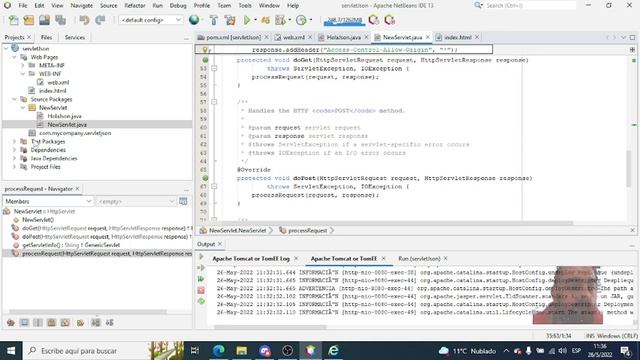Click the green Run Project icon
640x360 pixels.
pyautogui.click(x=247, y=20)
